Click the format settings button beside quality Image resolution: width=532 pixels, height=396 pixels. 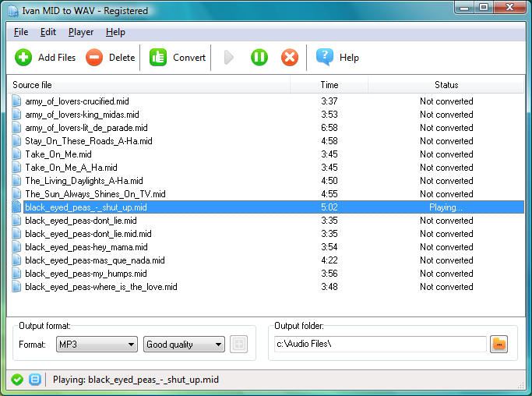tap(239, 344)
